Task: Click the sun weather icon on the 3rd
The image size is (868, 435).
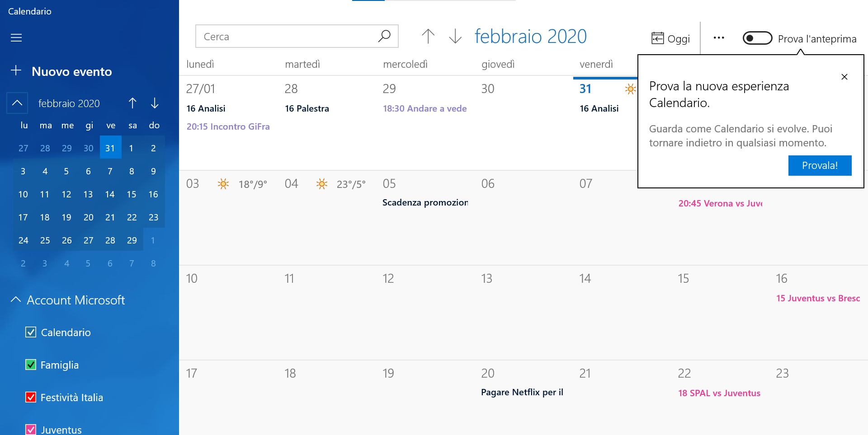Action: coord(223,184)
